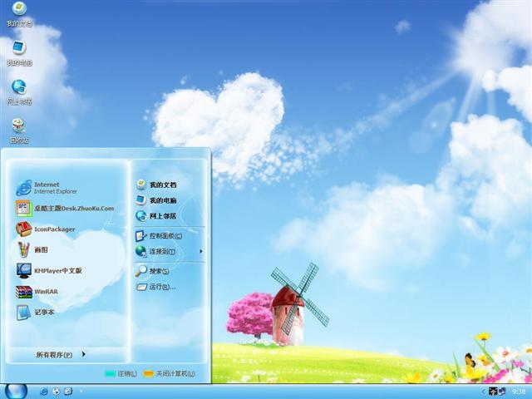This screenshot has width=532, height=399.
Task: Open 画图 Paint from Start menu
Action: coord(32,250)
